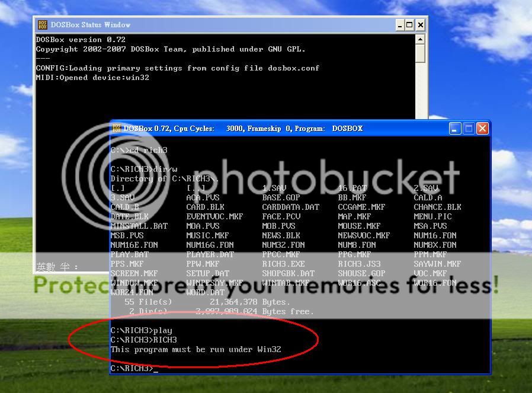Minimize the DOSBox 0.72 emulator window
Image resolution: width=532 pixels, height=393 pixels.
pyautogui.click(x=455, y=129)
